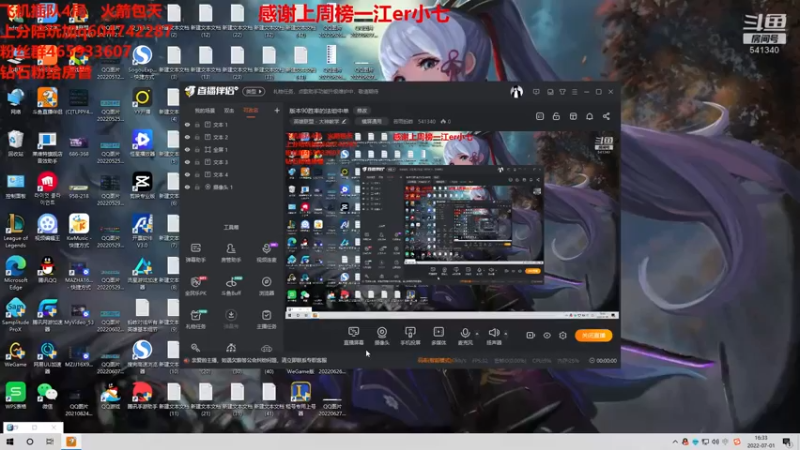This screenshot has height=450, width=800.
Task: Click the live preview thumbnail area
Action: pyautogui.click(x=452, y=225)
